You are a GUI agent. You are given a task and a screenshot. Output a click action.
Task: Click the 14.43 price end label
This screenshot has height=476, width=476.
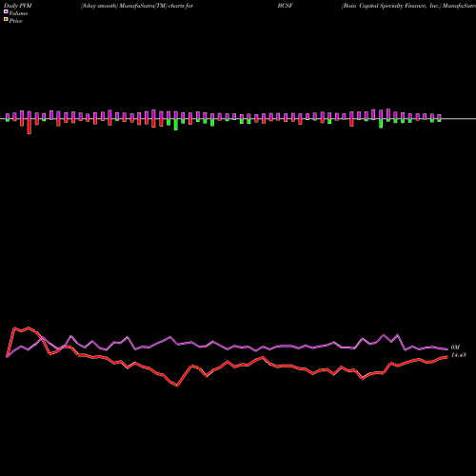click(459, 355)
